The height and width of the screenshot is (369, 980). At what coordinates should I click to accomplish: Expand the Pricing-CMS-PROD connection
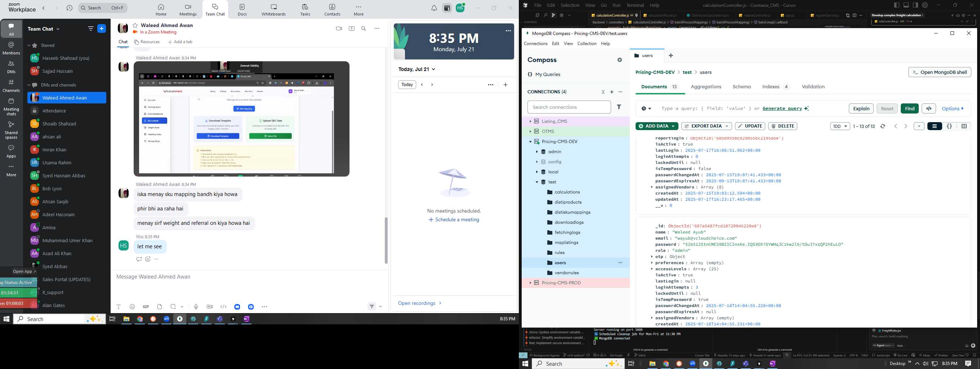pyautogui.click(x=530, y=283)
